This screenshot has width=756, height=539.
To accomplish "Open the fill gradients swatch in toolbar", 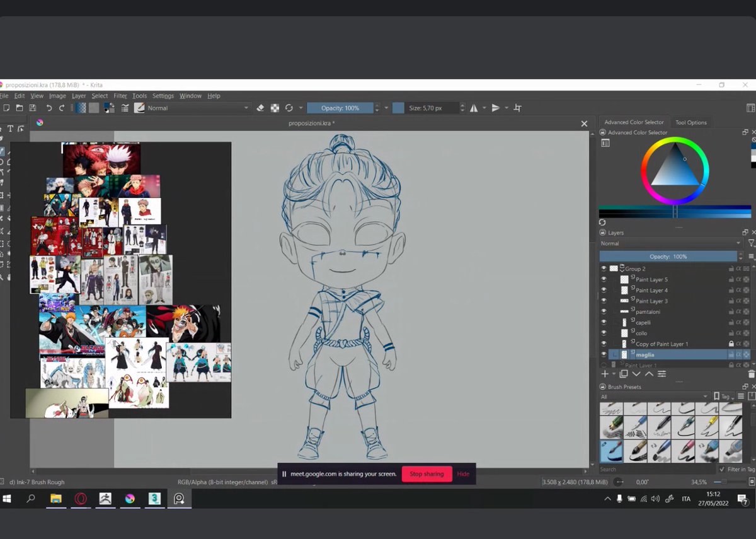I will (81, 108).
